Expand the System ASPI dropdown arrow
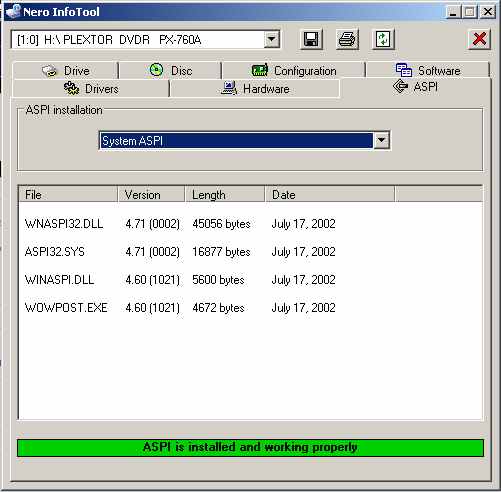501x492 pixels. (381, 141)
